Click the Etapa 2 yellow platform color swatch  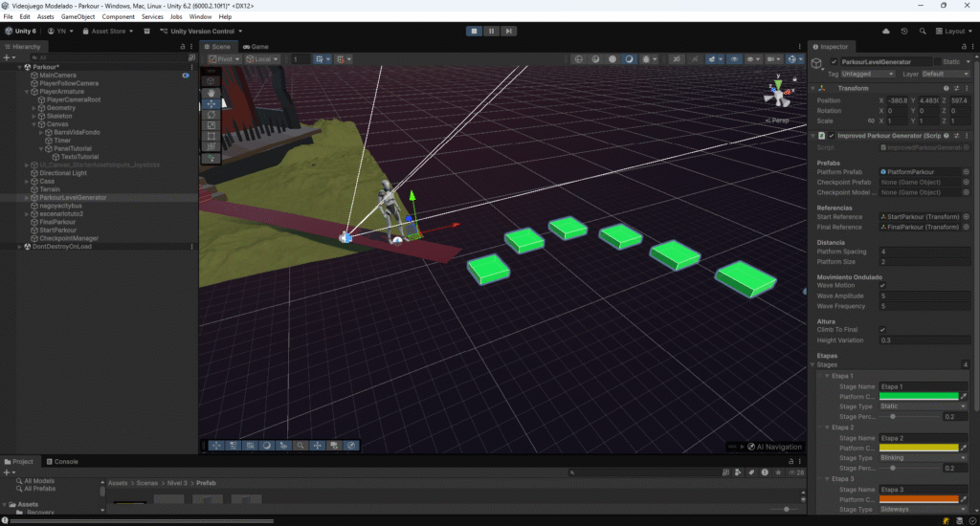[919, 447]
